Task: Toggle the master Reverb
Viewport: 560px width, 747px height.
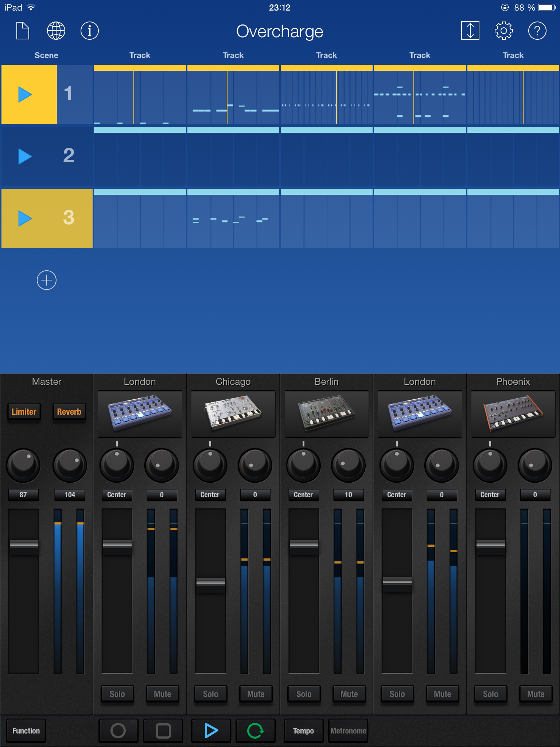Action: coord(69,412)
